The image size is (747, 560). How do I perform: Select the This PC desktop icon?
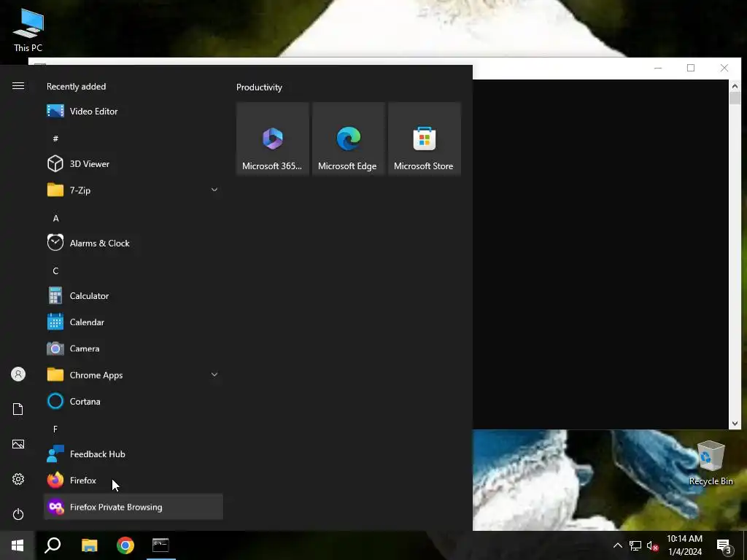(28, 31)
